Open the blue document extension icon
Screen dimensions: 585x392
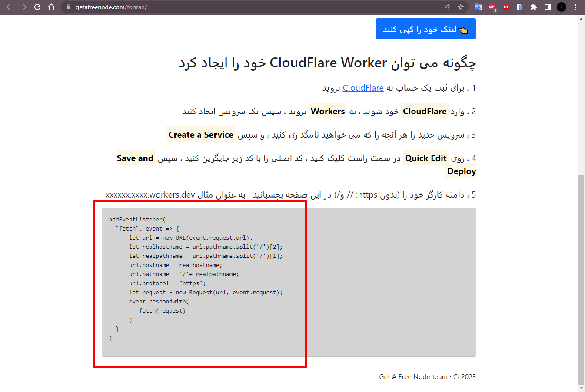[520, 7]
